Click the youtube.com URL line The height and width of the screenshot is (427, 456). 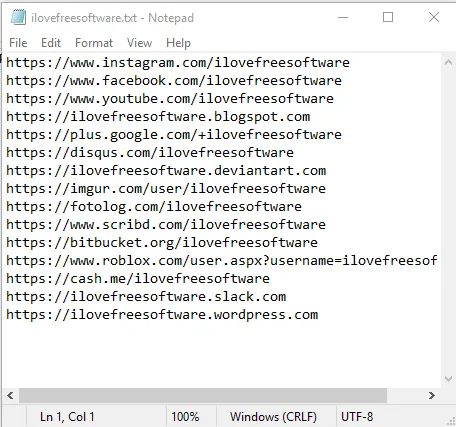click(170, 99)
